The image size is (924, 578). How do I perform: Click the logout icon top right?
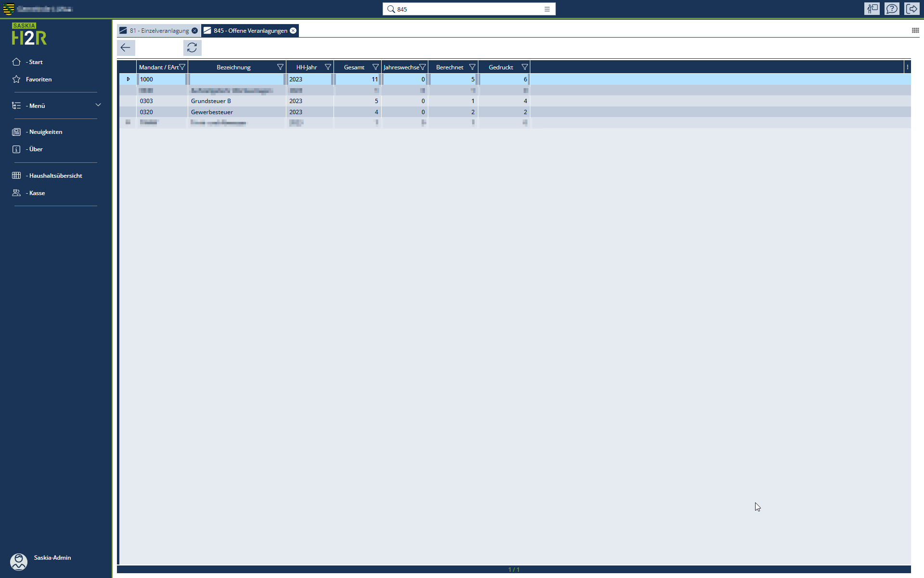click(x=912, y=9)
